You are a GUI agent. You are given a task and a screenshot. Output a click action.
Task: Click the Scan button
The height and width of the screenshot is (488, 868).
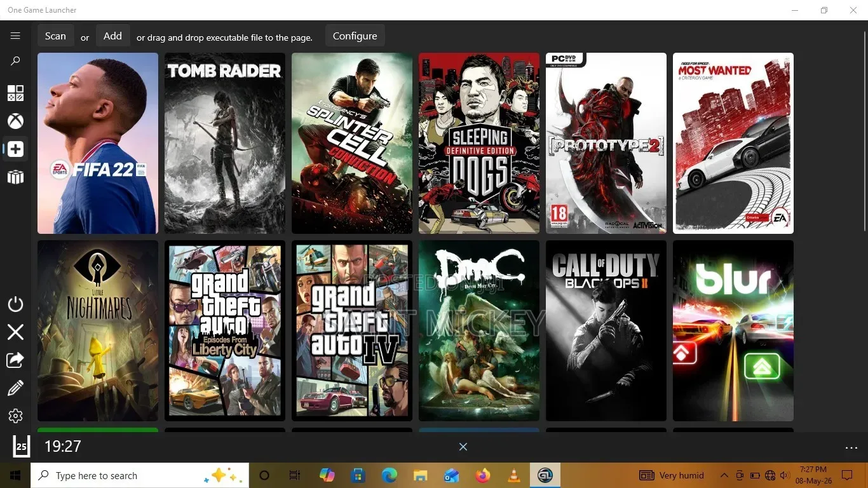point(55,36)
